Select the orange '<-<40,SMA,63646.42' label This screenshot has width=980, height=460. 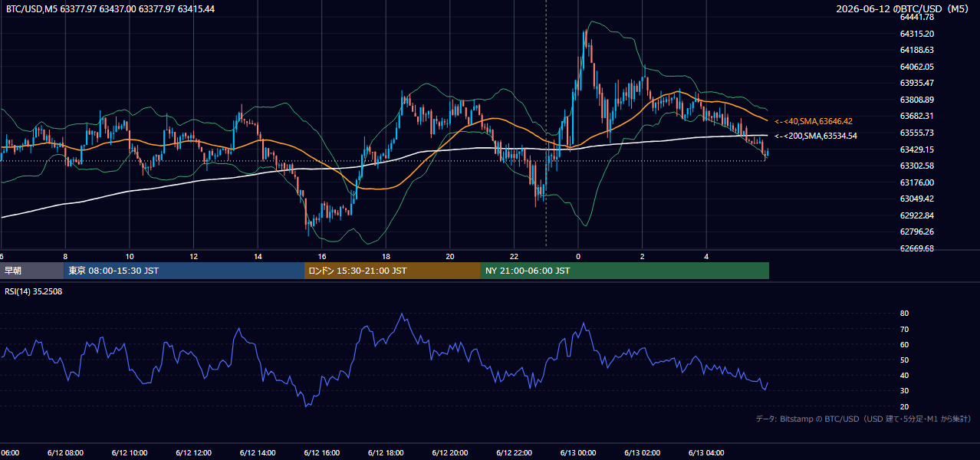point(814,121)
